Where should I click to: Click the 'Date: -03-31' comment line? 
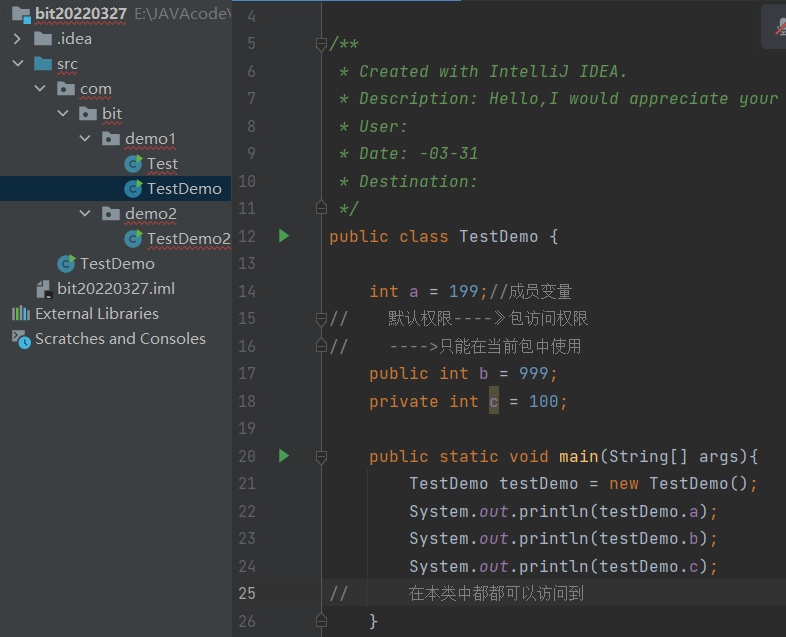coord(419,153)
